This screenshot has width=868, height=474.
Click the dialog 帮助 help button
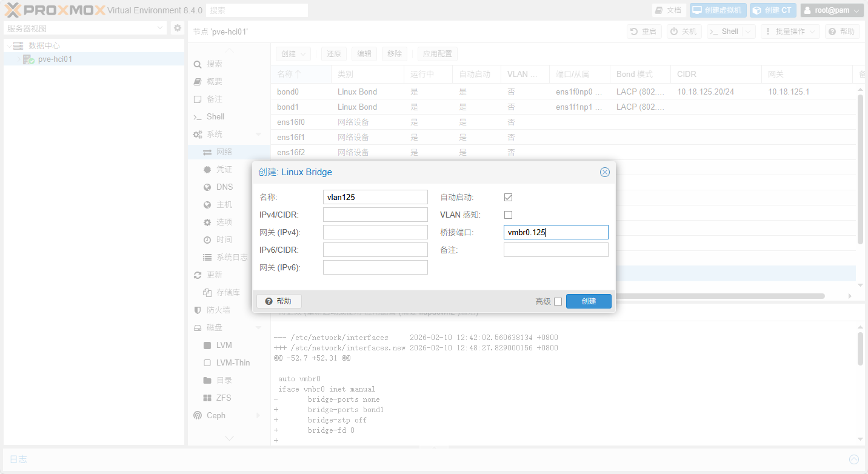[x=279, y=301]
